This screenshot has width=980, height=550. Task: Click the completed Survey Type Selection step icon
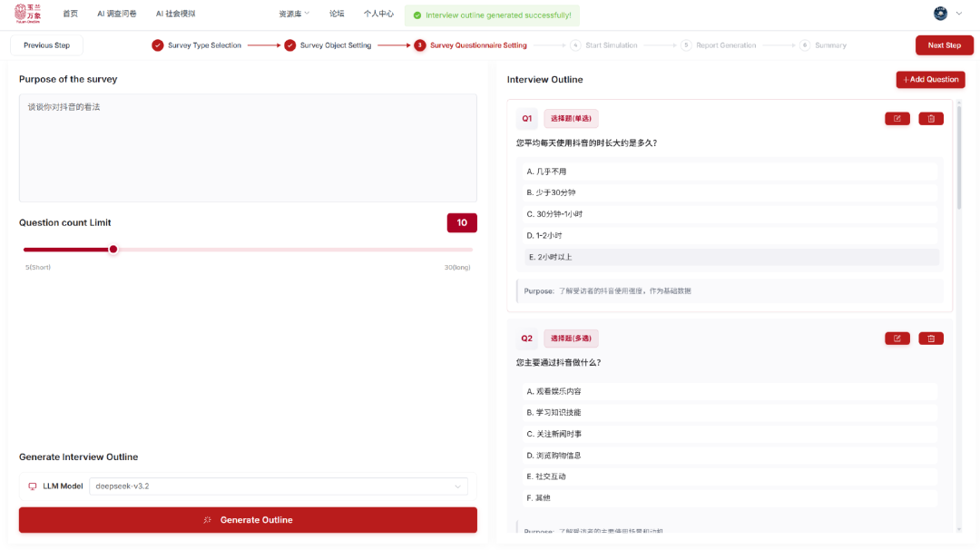tap(158, 45)
